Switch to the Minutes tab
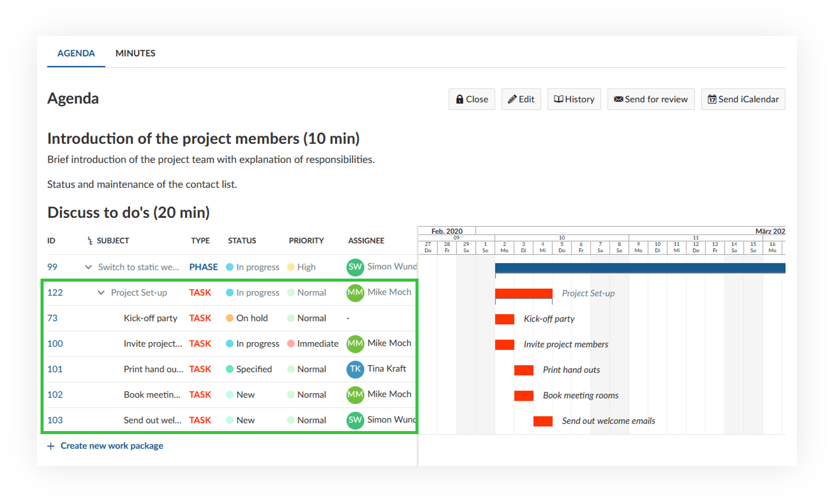 [x=135, y=53]
